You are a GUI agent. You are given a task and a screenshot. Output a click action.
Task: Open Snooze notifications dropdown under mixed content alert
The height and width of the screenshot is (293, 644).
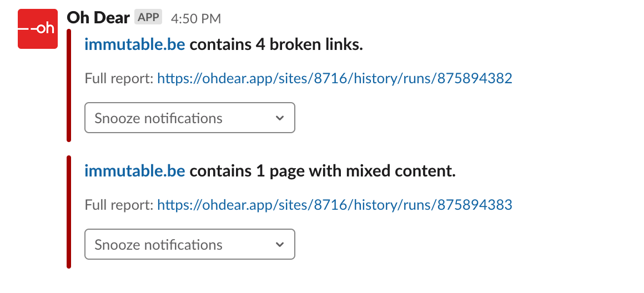[x=190, y=244]
